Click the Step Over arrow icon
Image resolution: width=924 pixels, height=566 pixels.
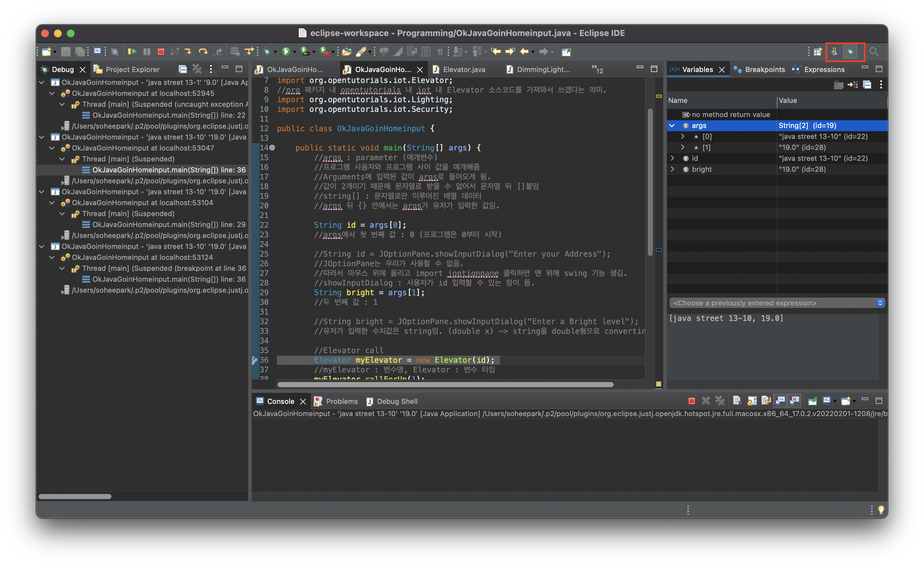(203, 52)
